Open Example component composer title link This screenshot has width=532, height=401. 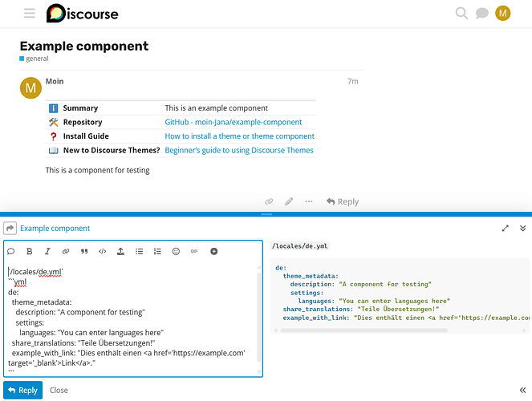click(55, 228)
